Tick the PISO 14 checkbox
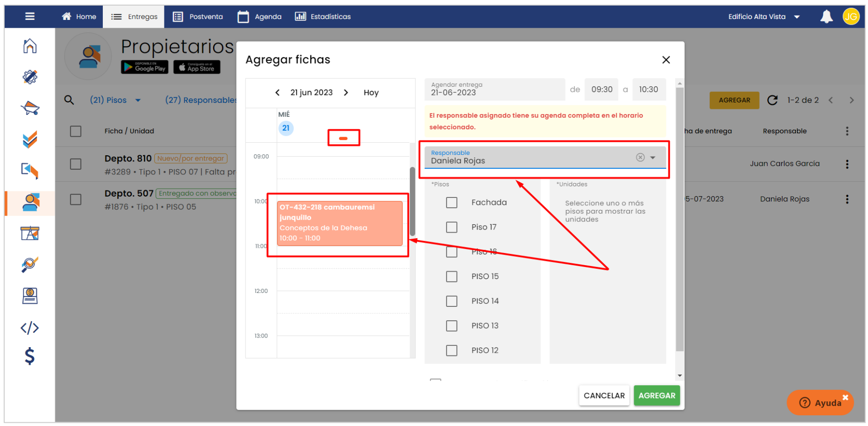 tap(452, 301)
